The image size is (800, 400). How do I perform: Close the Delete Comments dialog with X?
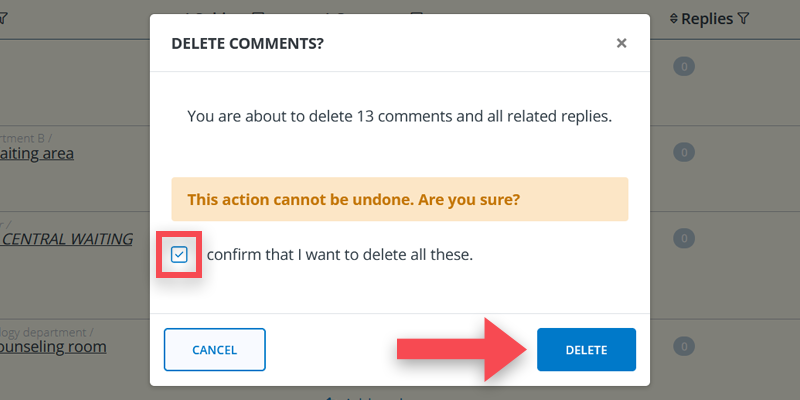pyautogui.click(x=621, y=43)
